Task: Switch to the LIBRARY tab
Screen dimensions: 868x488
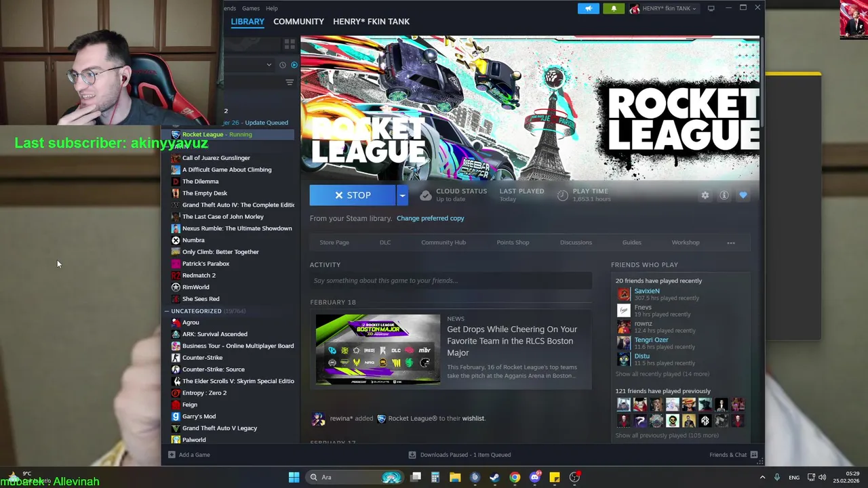Action: pos(248,22)
